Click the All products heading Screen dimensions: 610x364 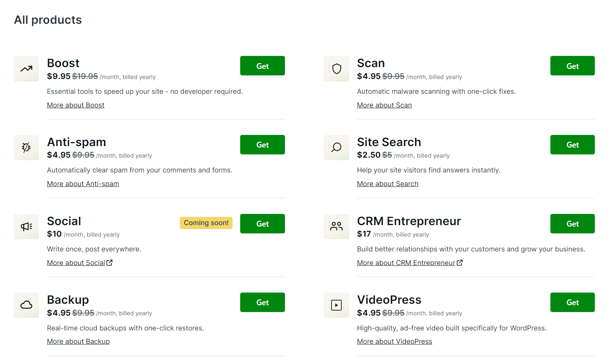pyautogui.click(x=48, y=20)
